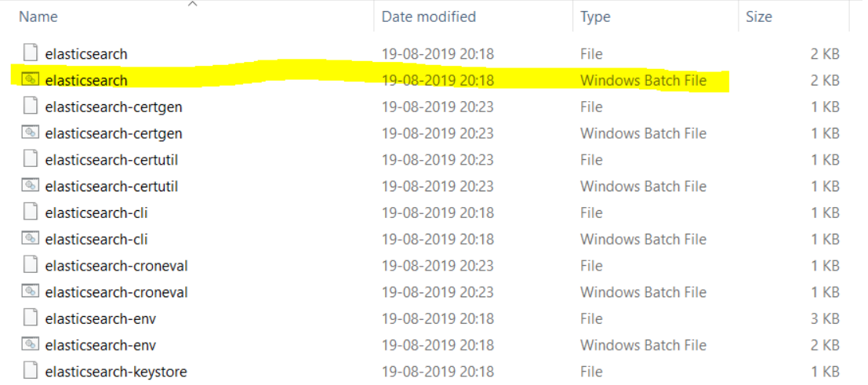Click the elasticsearch-env 3 KB file name
Image resolution: width=868 pixels, height=385 pixels.
tap(100, 318)
